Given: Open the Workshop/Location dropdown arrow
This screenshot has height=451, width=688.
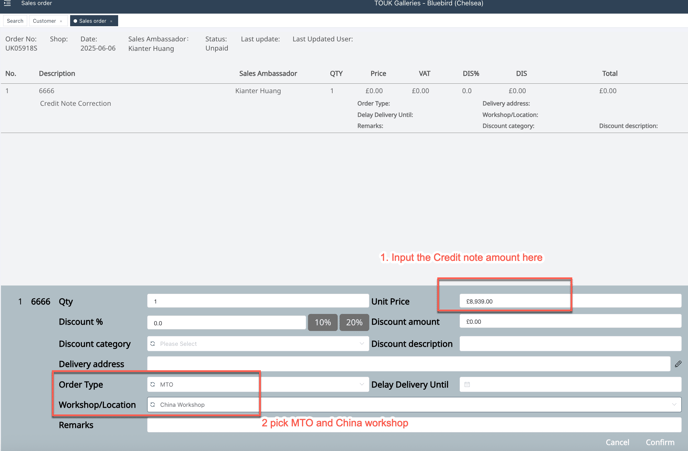Looking at the screenshot, I should pos(674,405).
